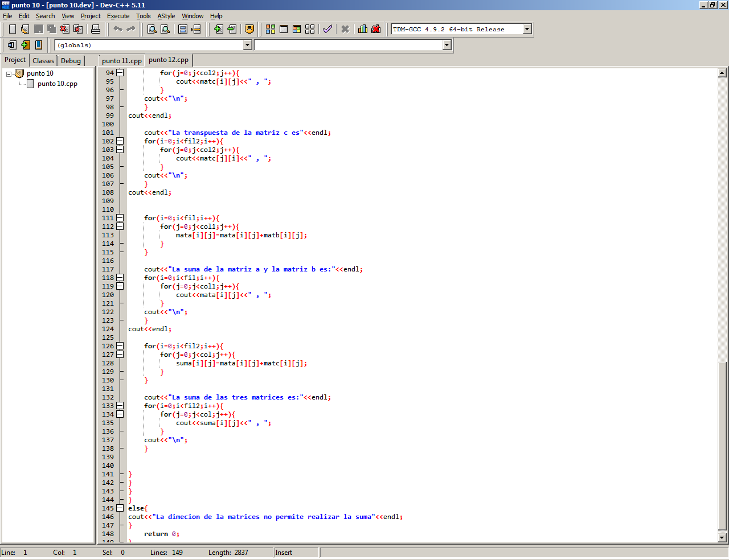Screen dimensions: 729x560
Task: Collapse the for loop at line 111
Action: 120,218
